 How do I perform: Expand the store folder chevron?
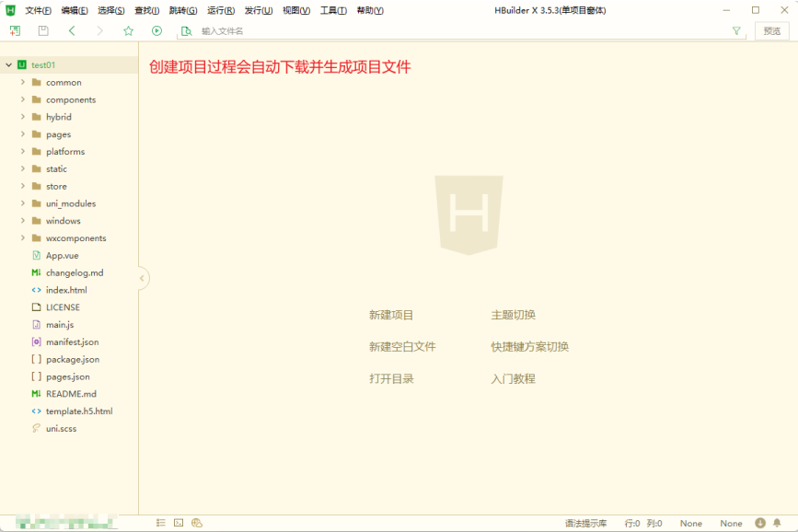(x=22, y=186)
